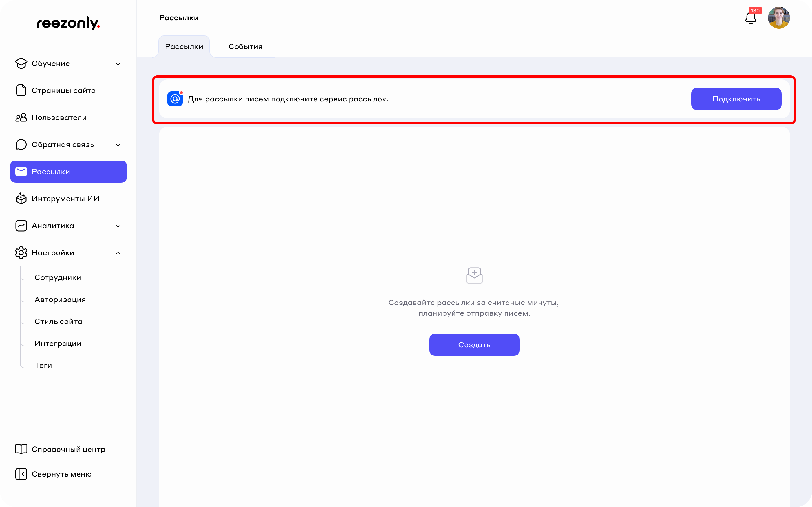Image resolution: width=812 pixels, height=507 pixels.
Task: Expand the Обучение menu chevron
Action: 118,64
